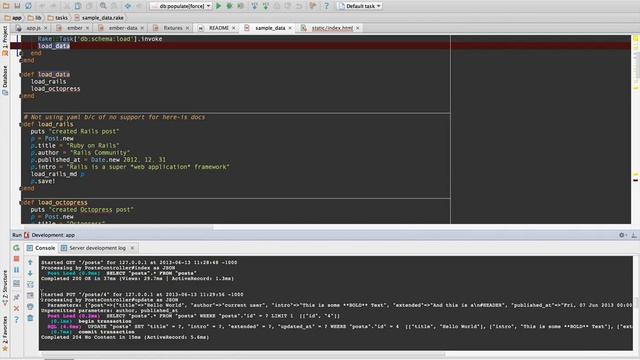Select the static/index.html editor tab
The height and width of the screenshot is (360, 640).
point(330,28)
